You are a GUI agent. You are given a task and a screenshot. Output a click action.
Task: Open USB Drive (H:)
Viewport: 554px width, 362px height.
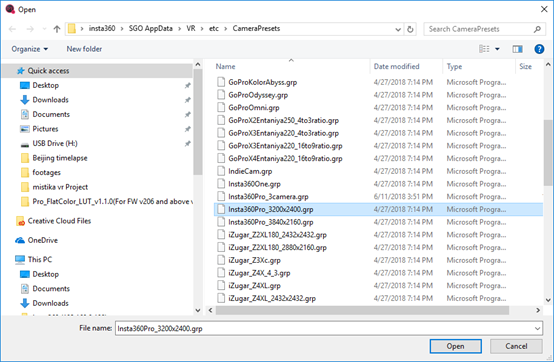[x=55, y=143]
